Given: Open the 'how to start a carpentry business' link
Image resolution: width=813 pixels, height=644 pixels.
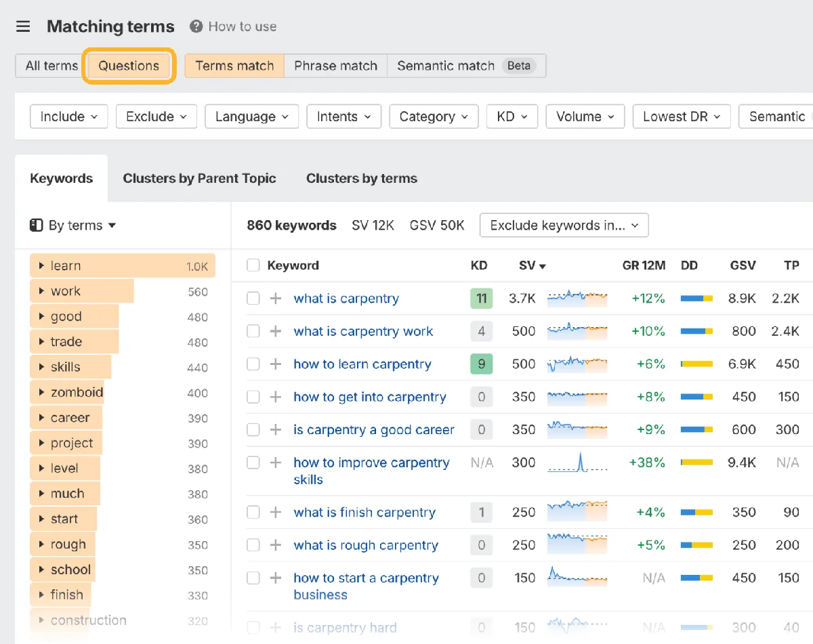Looking at the screenshot, I should 366,586.
